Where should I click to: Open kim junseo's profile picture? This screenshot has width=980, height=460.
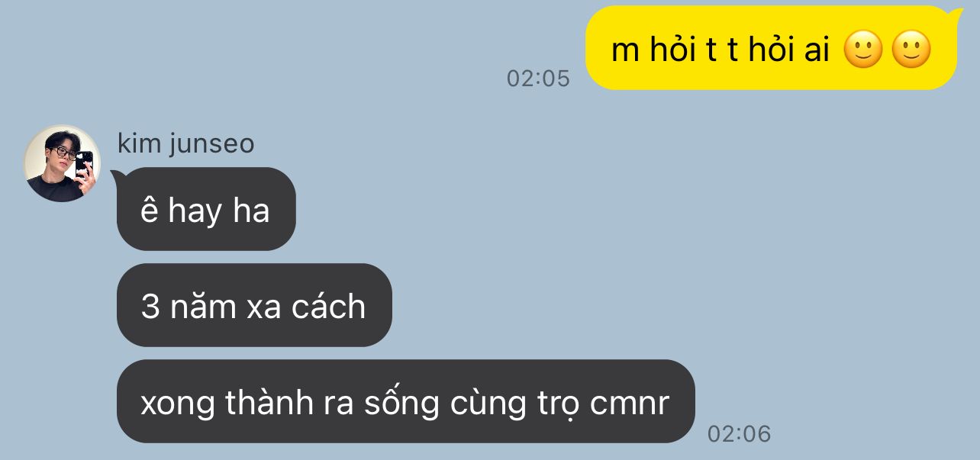[x=63, y=163]
